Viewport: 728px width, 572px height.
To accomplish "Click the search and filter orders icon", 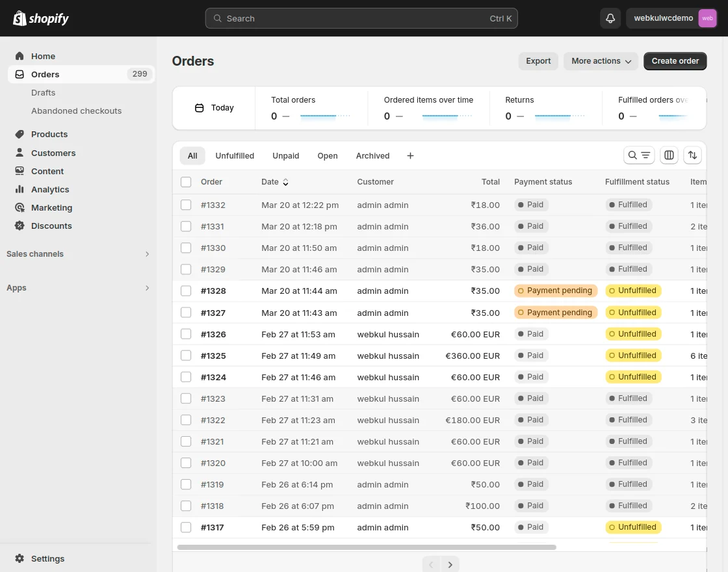I will click(x=638, y=155).
